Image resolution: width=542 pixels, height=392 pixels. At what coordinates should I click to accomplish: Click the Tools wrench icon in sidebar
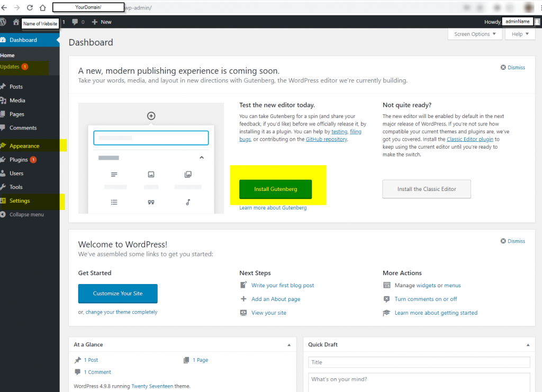[x=4, y=187]
